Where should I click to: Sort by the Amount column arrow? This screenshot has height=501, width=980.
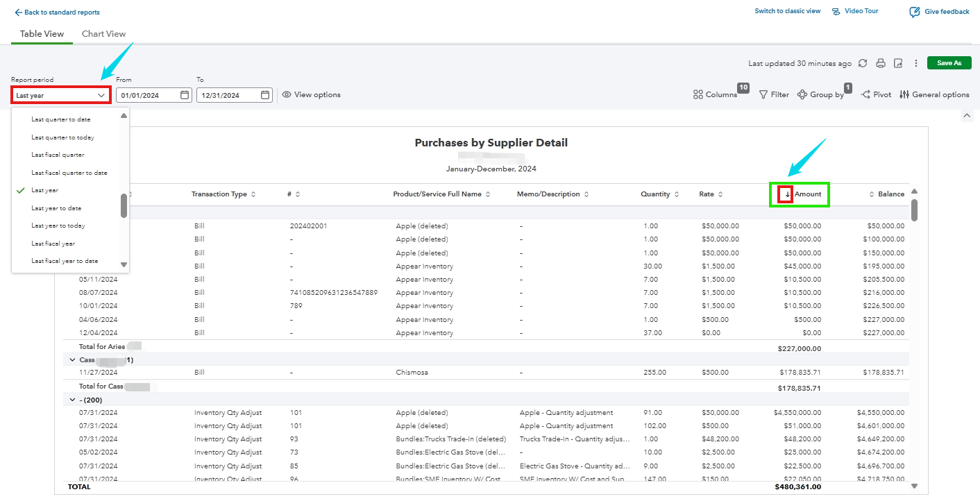788,194
